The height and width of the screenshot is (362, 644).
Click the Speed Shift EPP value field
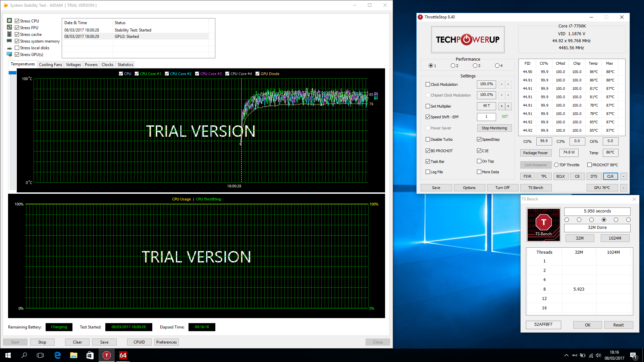[486, 117]
